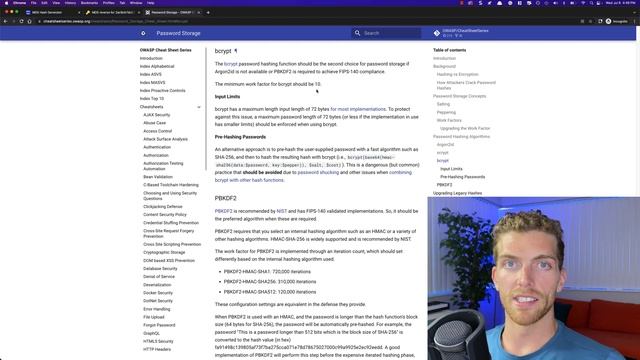Click the side panel icon in toolbar
The width and height of the screenshot is (640, 360).
(600, 21)
